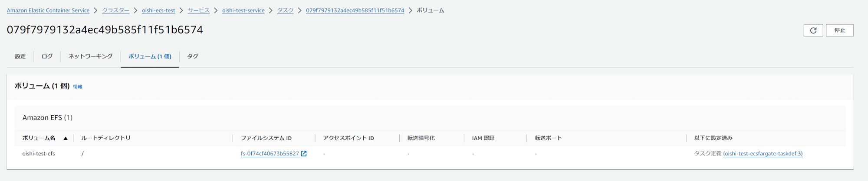Open the タグ tab

[193, 56]
